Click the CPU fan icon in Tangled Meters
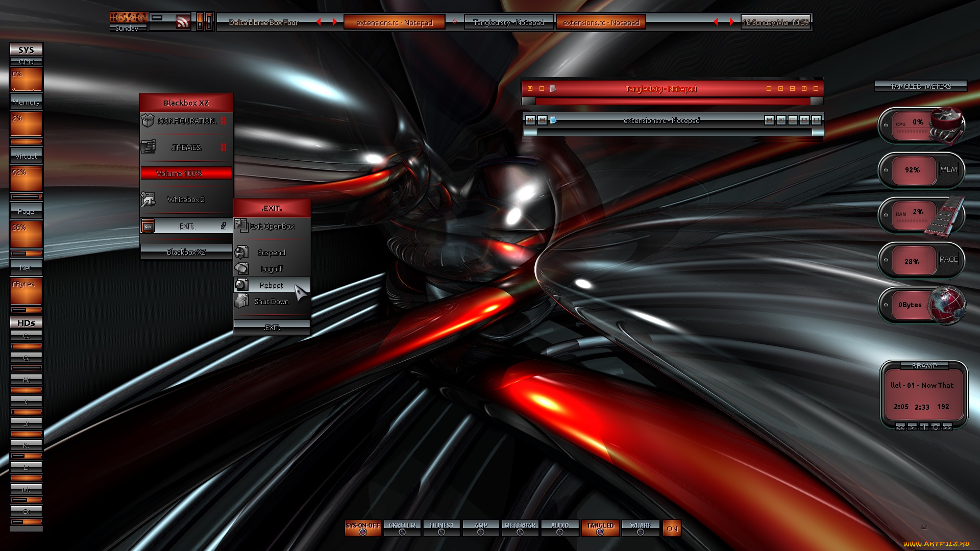 point(946,126)
